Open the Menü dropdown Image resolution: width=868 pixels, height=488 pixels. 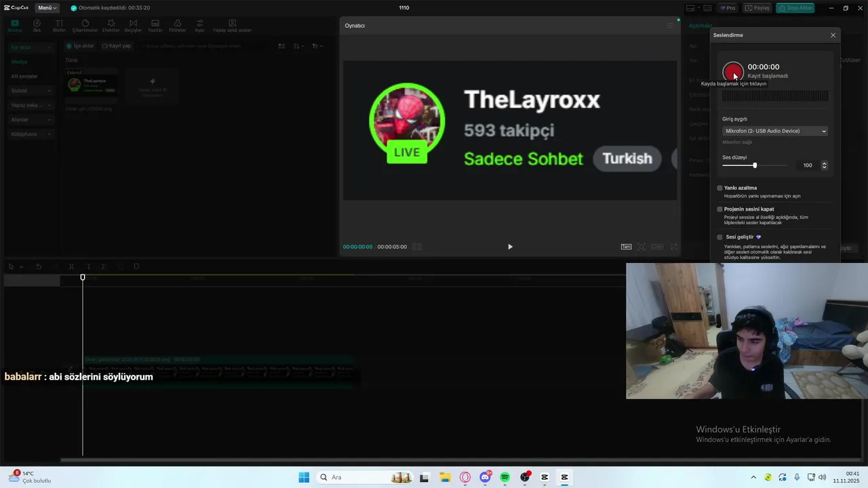click(47, 8)
